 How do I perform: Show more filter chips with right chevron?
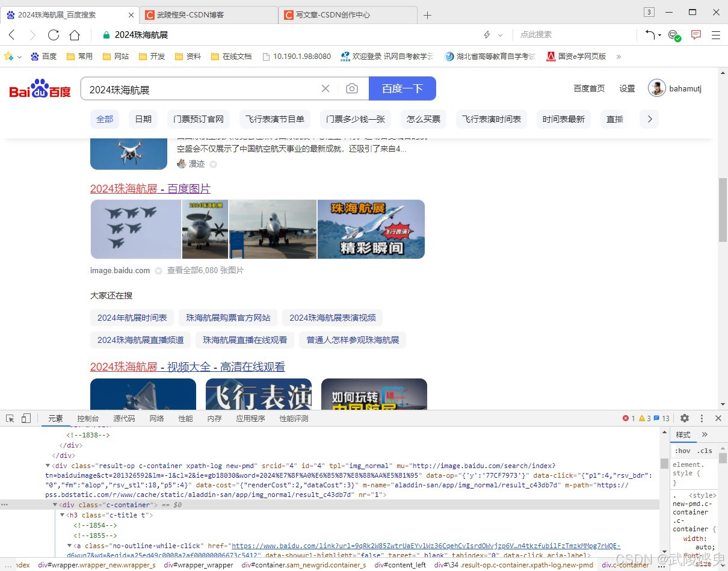[x=649, y=119]
